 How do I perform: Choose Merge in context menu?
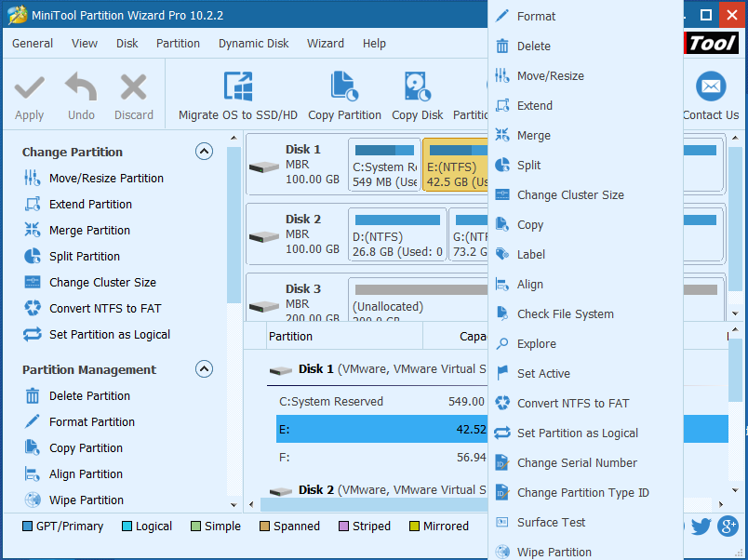pyautogui.click(x=586, y=136)
